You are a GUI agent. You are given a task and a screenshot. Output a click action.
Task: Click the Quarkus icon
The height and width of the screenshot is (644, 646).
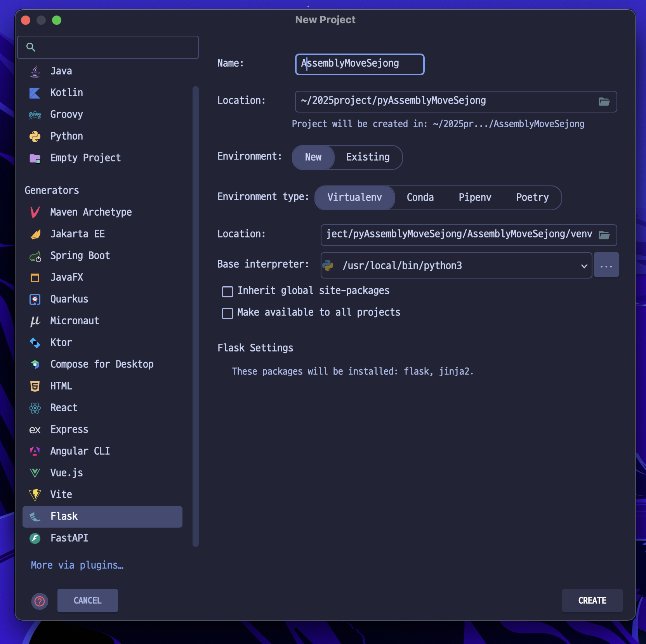35,299
